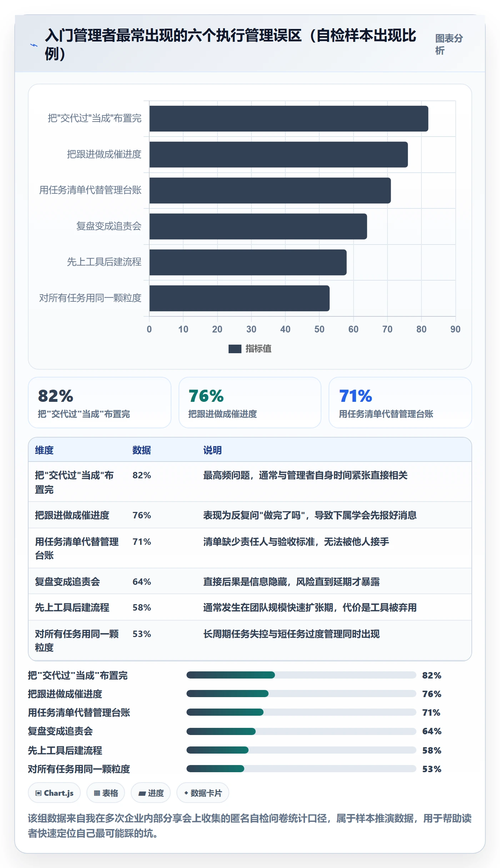
Task: Click the progress bar for 复盘变成追责会
Action: (301, 731)
